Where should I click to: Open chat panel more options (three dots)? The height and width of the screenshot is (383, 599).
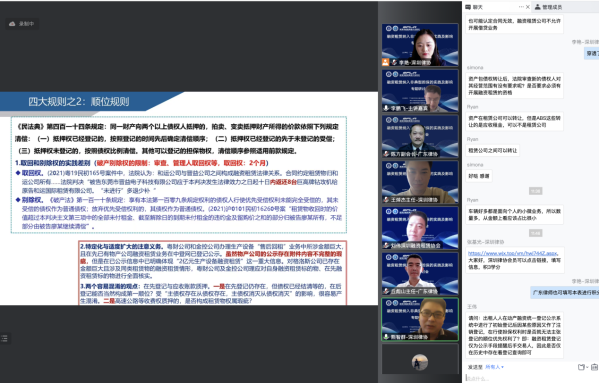521,7
